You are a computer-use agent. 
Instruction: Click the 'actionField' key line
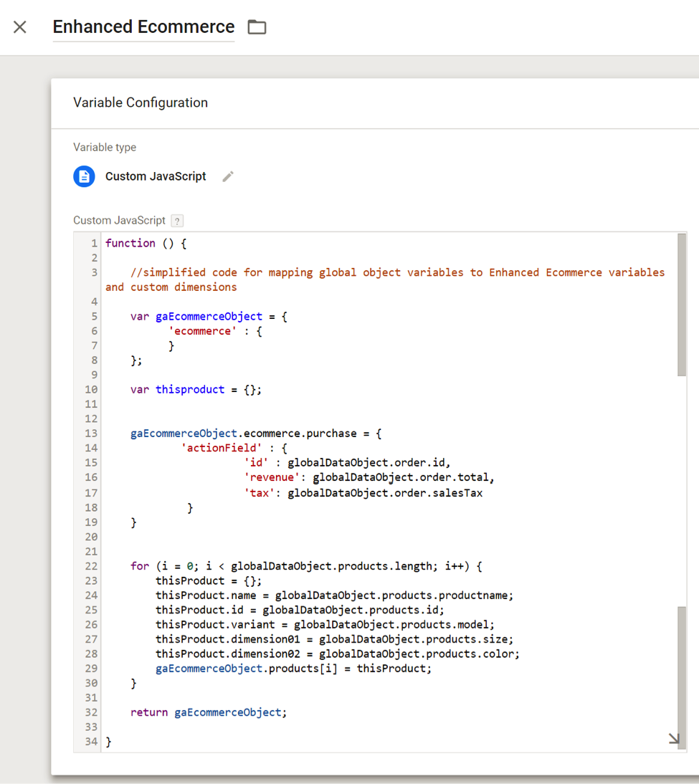click(234, 448)
